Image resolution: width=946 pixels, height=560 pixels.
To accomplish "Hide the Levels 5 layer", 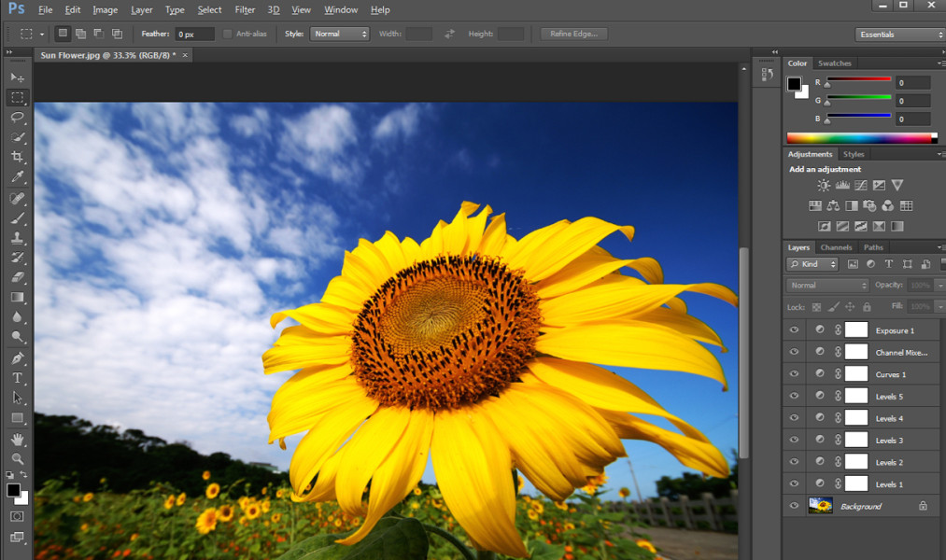I will [794, 396].
